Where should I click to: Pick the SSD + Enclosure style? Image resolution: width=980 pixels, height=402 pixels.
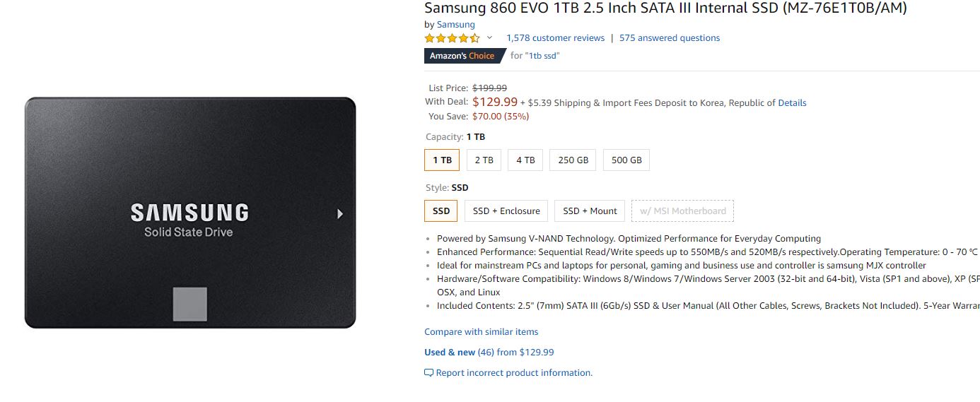[x=506, y=211]
